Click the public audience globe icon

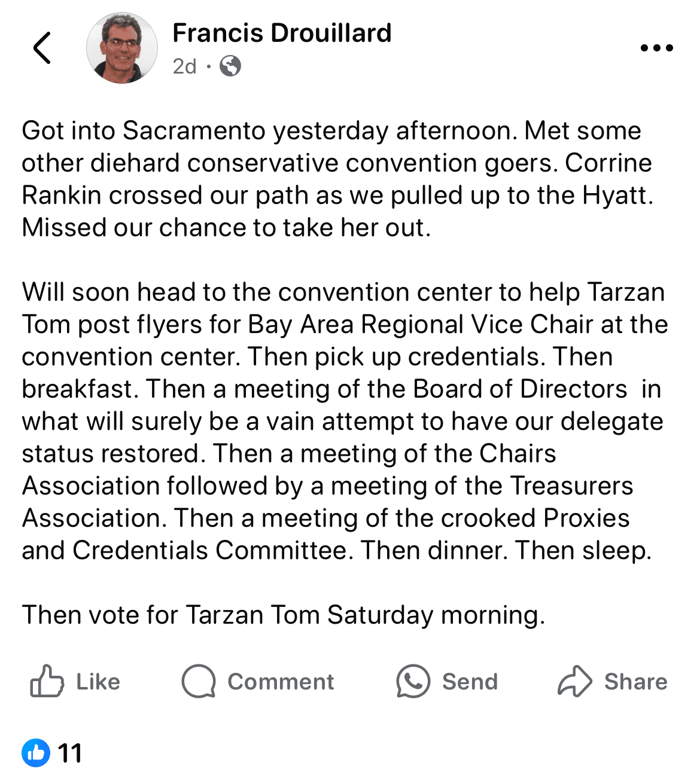(229, 66)
